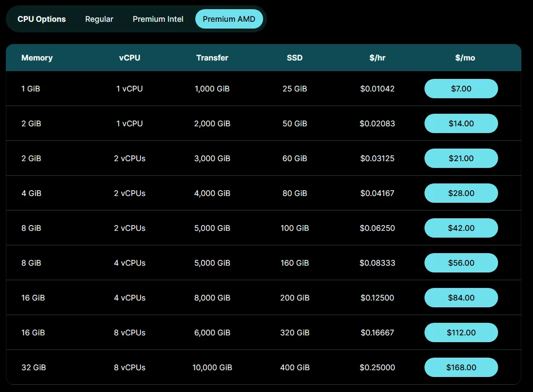The height and width of the screenshot is (392, 533).
Task: Click the $14.00 monthly price button
Action: (x=461, y=123)
